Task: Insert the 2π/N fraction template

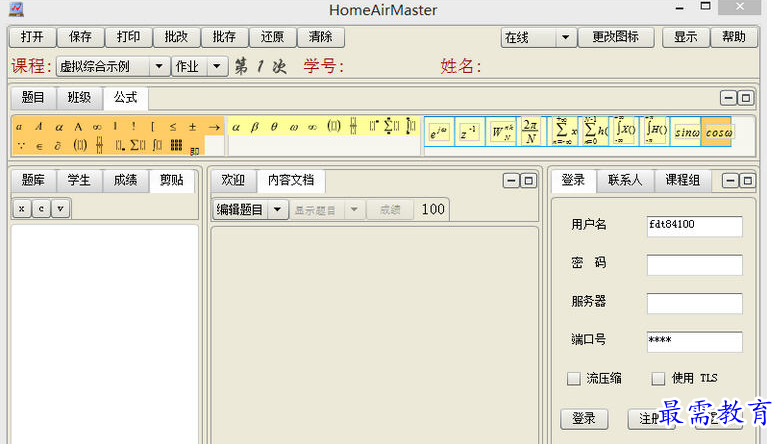Action: pos(531,132)
